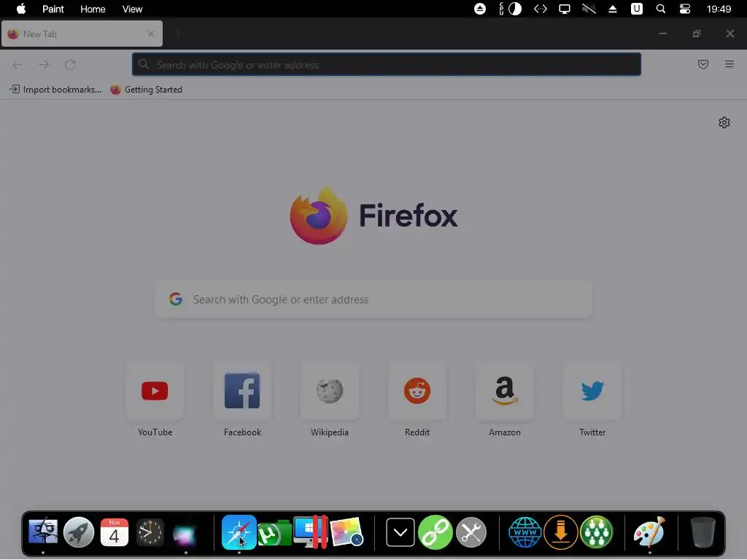Toggle the half-circle contrast menu bar icon
This screenshot has height=560, width=747.
coord(514,9)
